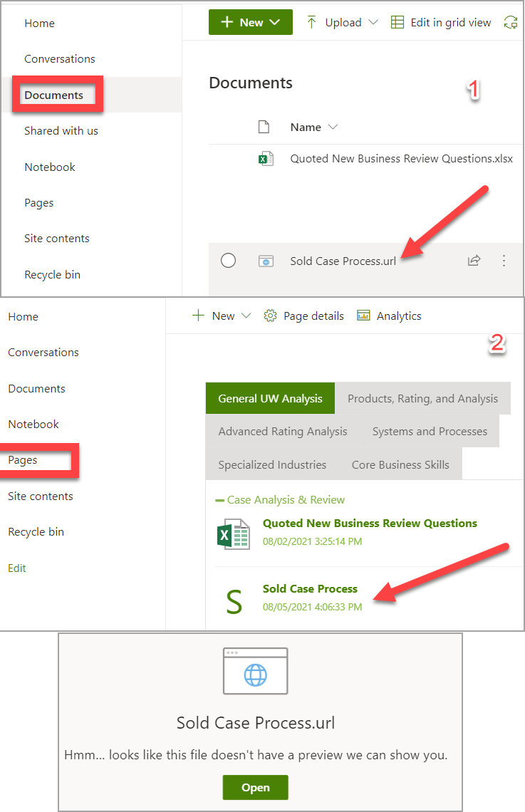Open Analytics label

pos(399,316)
